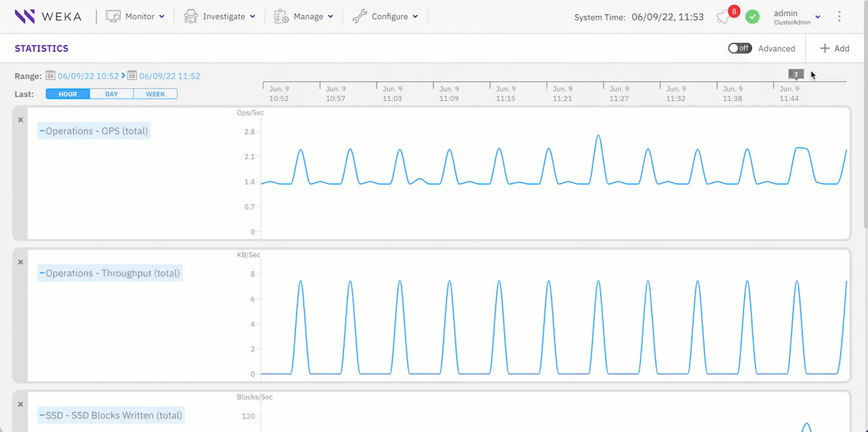This screenshot has height=432, width=868.
Task: Enable the Advanced statistics toggle
Action: [740, 48]
